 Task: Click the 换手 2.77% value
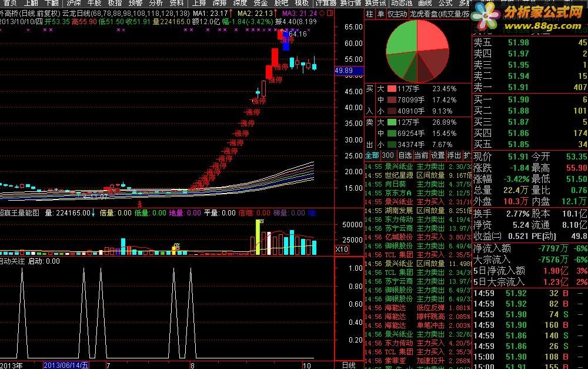click(x=517, y=214)
